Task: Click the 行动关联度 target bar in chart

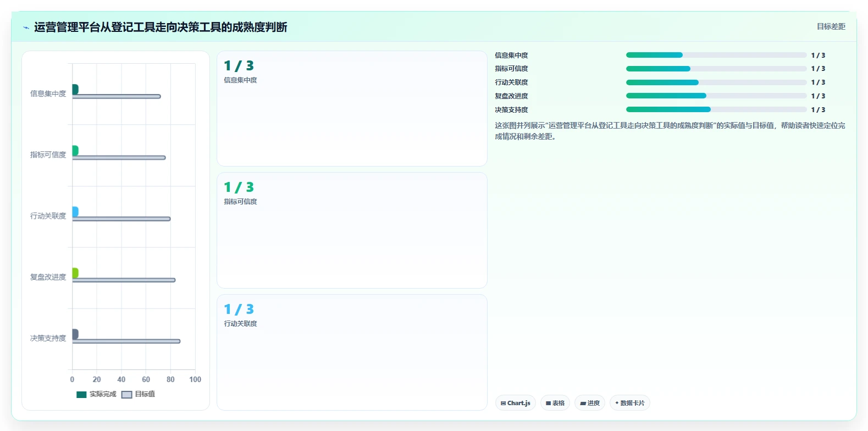Action: tap(121, 219)
